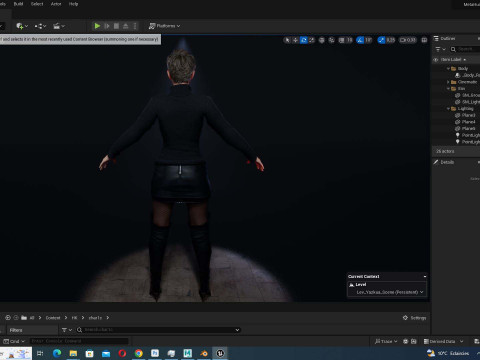Open Content Browser filter dropdown

[x=67, y=330]
